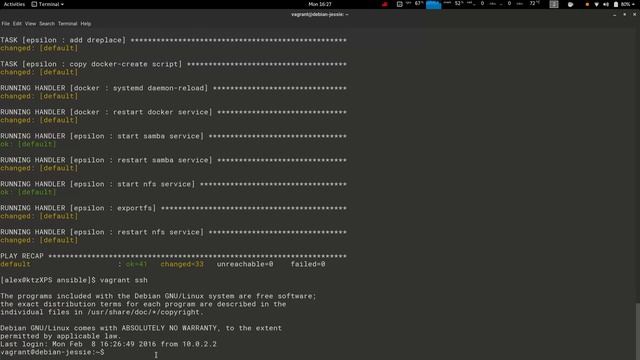Screen dimensions: 640x360
Task: Close the terminal window
Action: [634, 15]
